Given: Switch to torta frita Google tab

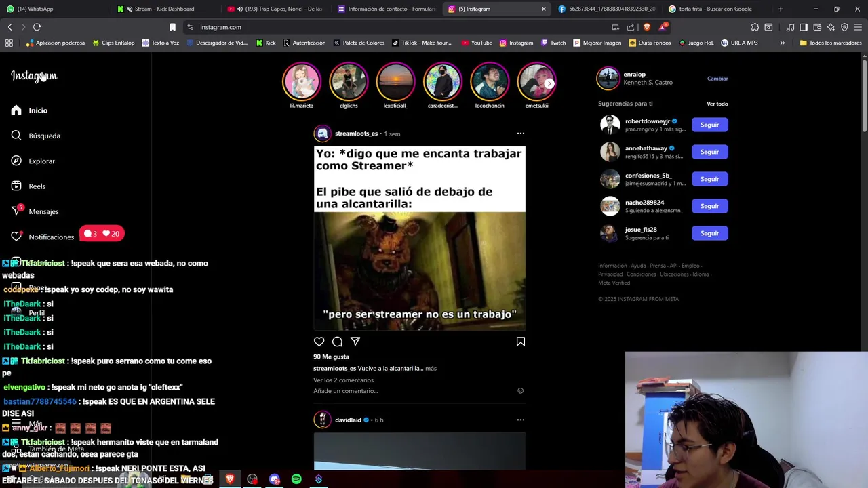Looking at the screenshot, I should pyautogui.click(x=717, y=9).
